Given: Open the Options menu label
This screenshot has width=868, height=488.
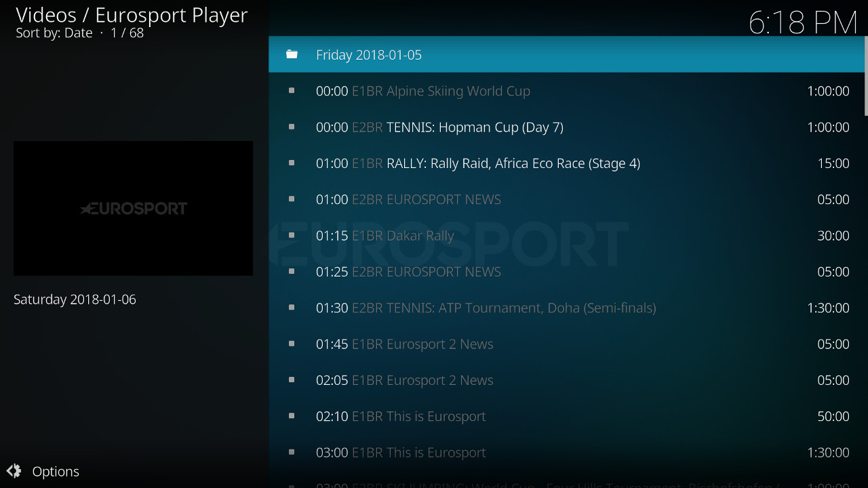Looking at the screenshot, I should (56, 472).
